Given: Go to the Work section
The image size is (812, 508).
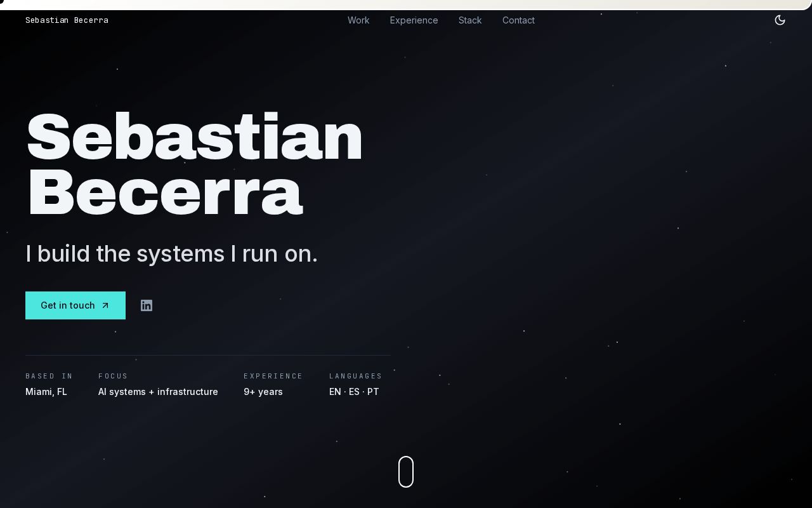Looking at the screenshot, I should point(358,20).
